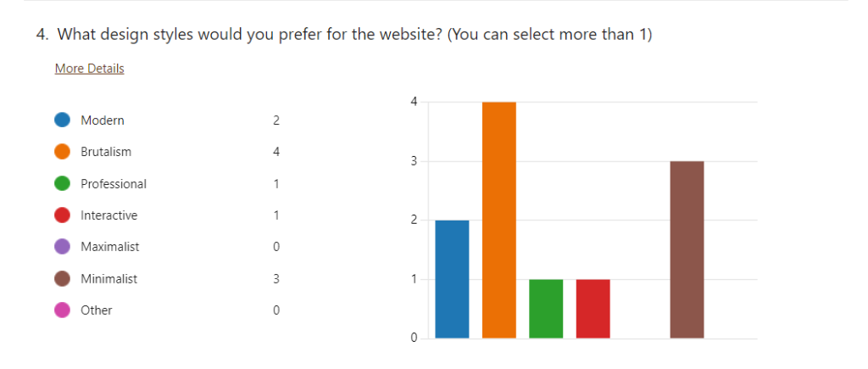Select the Brutalism legend label
Image resolution: width=868 pixels, height=369 pixels.
point(106,152)
